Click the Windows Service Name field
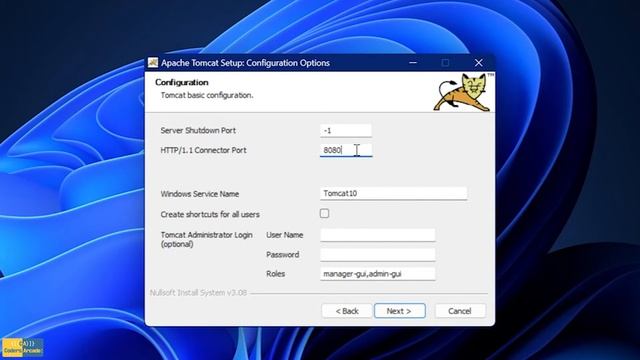640x360 pixels. coord(393,193)
